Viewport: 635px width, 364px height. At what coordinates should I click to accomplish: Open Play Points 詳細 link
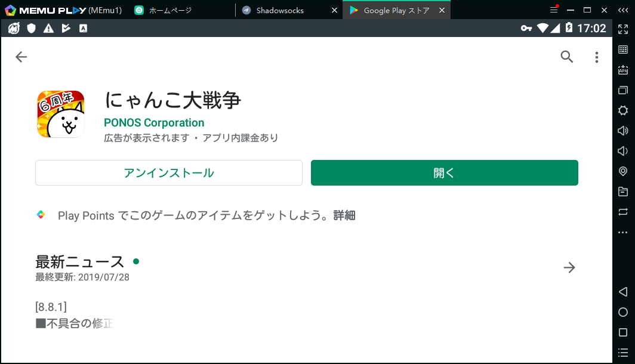point(344,215)
